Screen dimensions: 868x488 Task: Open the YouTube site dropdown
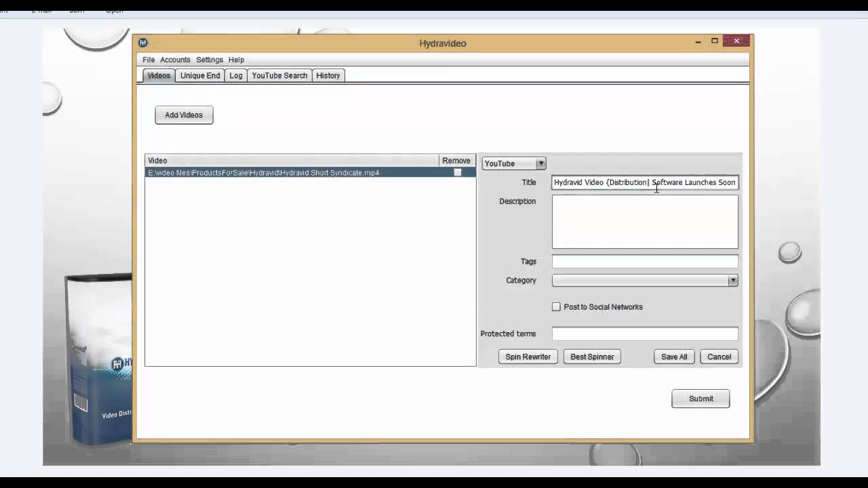514,163
